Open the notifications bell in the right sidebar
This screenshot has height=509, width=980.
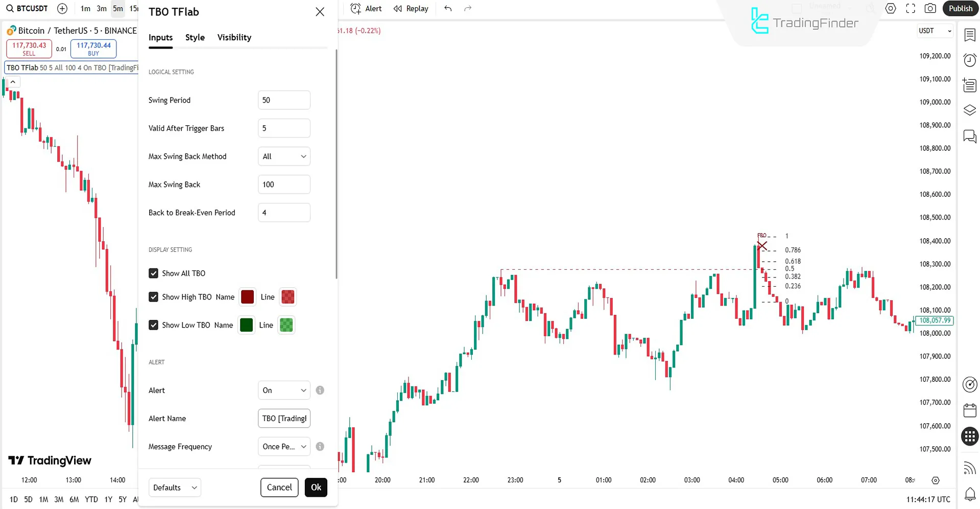(x=970, y=494)
